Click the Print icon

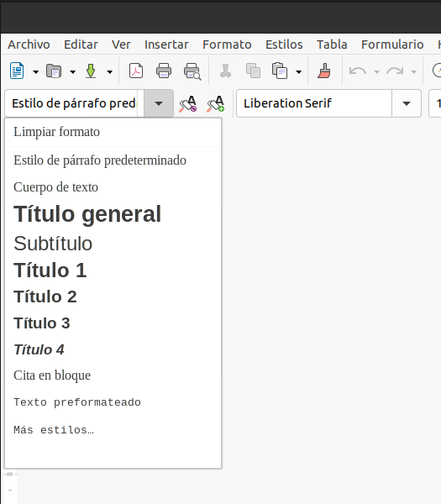tap(164, 71)
